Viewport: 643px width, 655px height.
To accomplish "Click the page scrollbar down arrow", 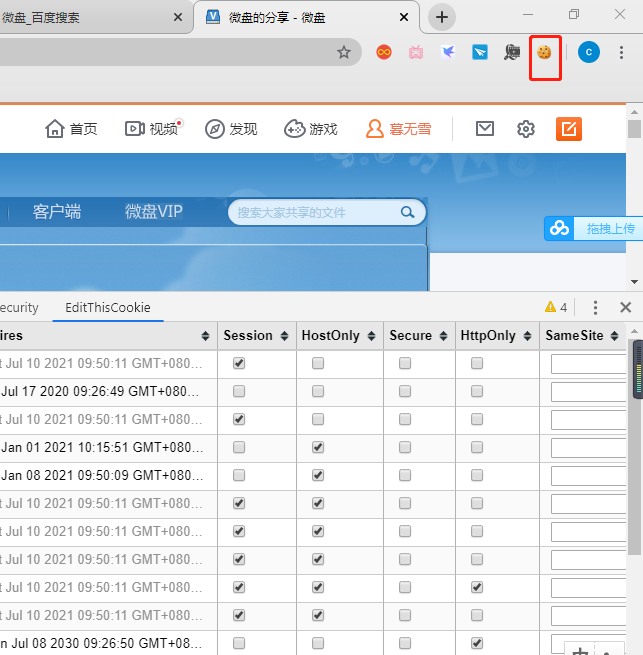I will click(634, 282).
